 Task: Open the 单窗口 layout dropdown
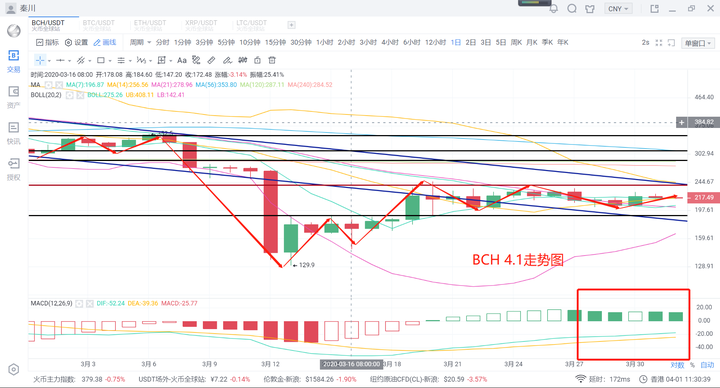pyautogui.click(x=698, y=43)
